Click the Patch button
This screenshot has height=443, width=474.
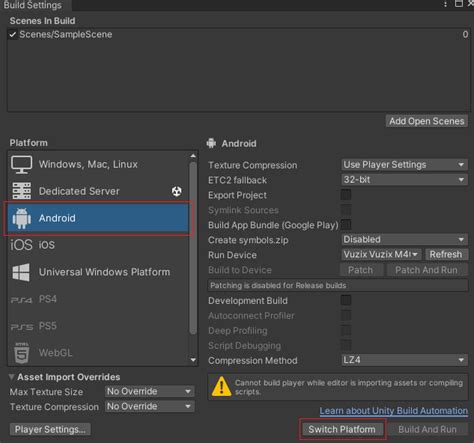(x=361, y=270)
